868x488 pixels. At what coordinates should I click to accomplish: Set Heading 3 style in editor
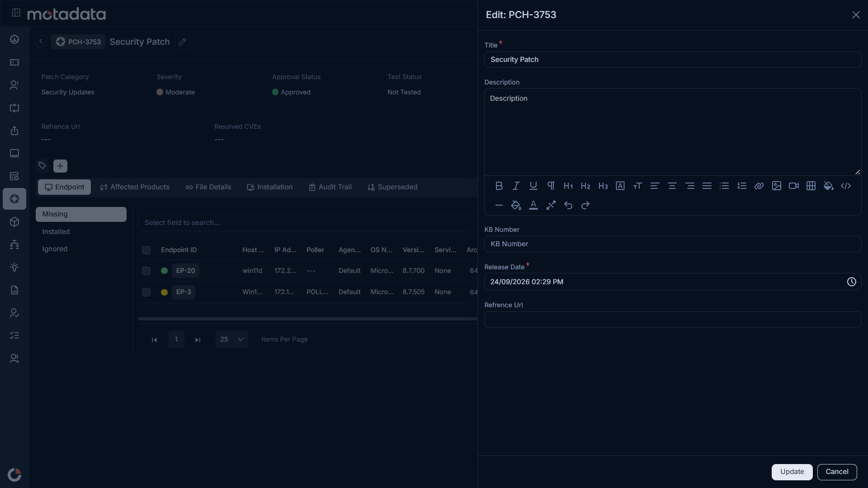point(603,186)
